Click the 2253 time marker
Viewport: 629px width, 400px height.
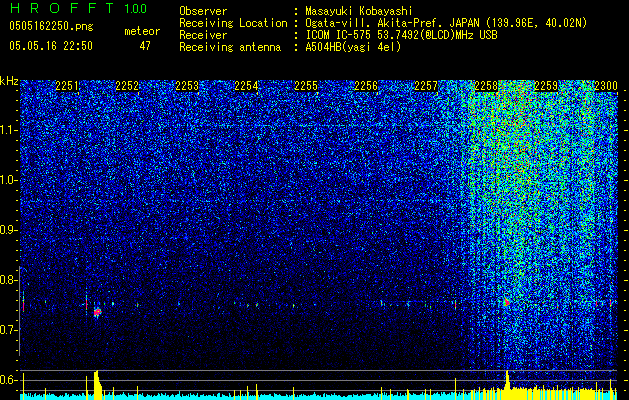(x=187, y=86)
